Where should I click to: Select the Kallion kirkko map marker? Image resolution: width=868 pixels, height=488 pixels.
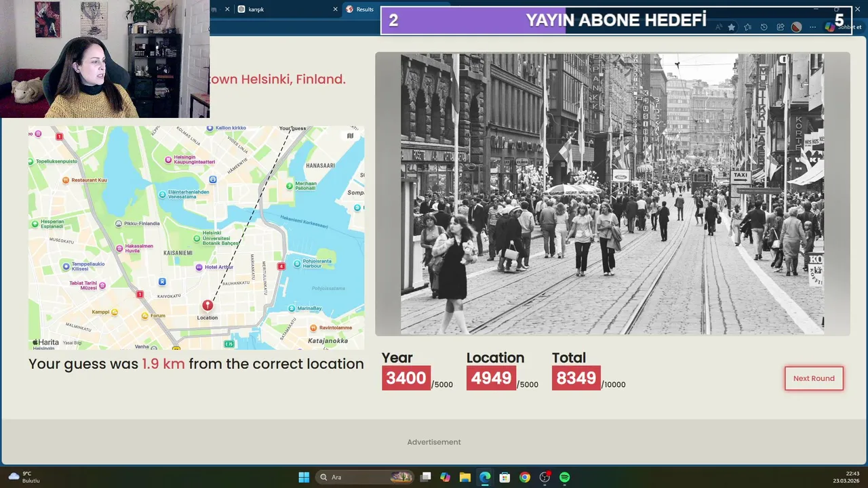211,127
